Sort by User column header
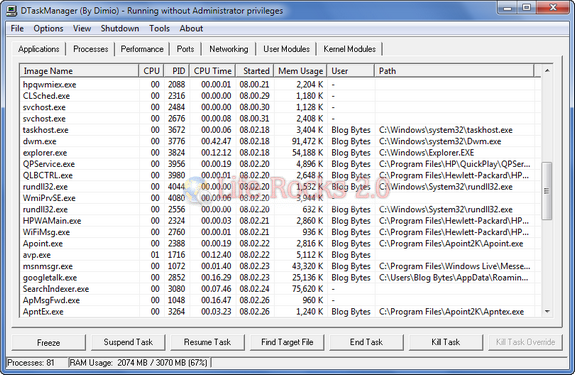Viewport: 575px width, 375px height. click(x=351, y=71)
